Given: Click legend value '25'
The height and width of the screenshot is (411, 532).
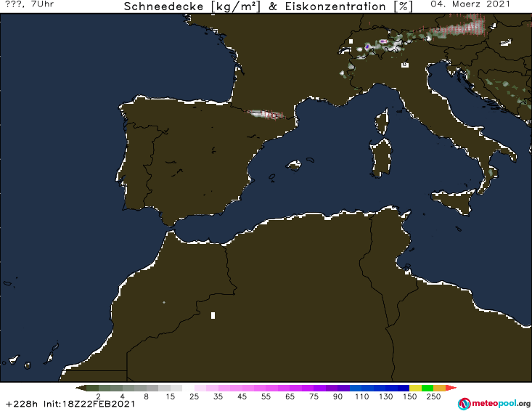Looking at the screenshot, I should tap(194, 396).
